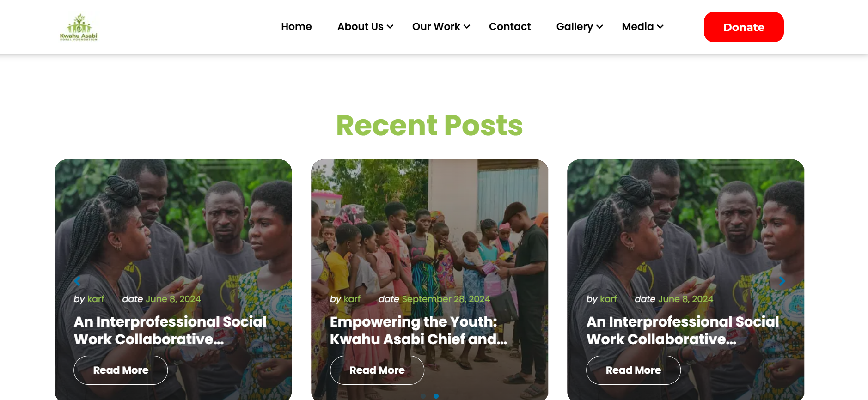Go to the Home page
This screenshot has height=400, width=868.
[x=296, y=27]
